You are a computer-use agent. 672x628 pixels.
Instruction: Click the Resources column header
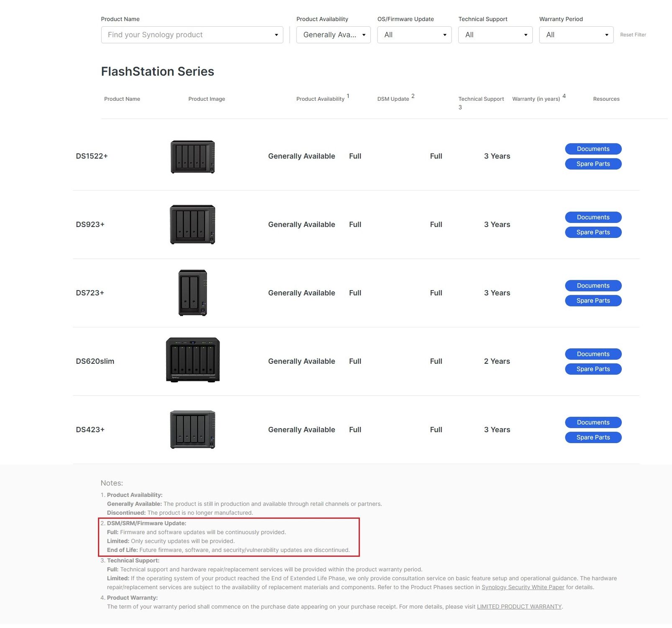(606, 99)
